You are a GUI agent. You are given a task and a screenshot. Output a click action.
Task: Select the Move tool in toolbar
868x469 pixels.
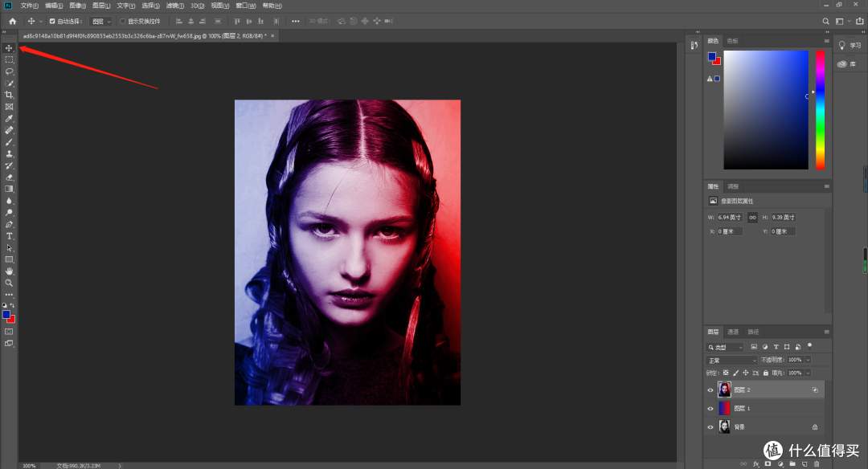point(9,48)
